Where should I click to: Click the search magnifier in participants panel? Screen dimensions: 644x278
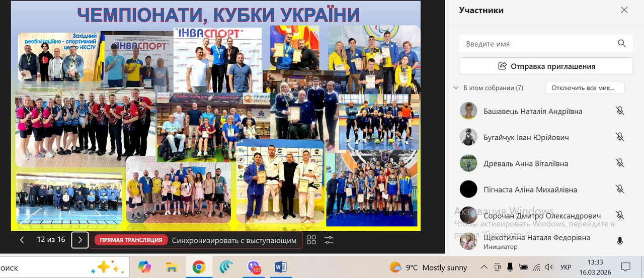622,44
